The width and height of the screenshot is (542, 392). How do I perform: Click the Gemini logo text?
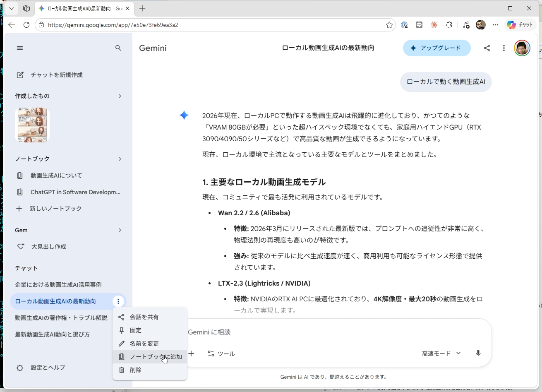pos(153,48)
